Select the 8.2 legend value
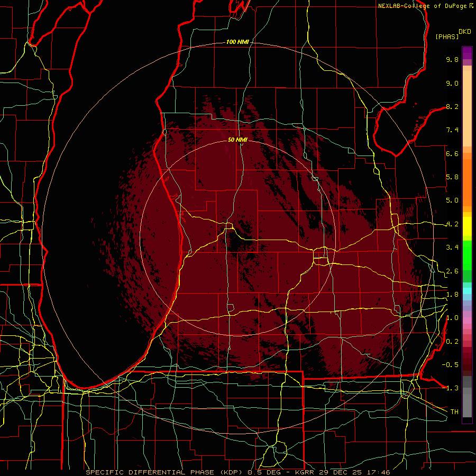Screen dimensions: 476x476 pyautogui.click(x=452, y=106)
